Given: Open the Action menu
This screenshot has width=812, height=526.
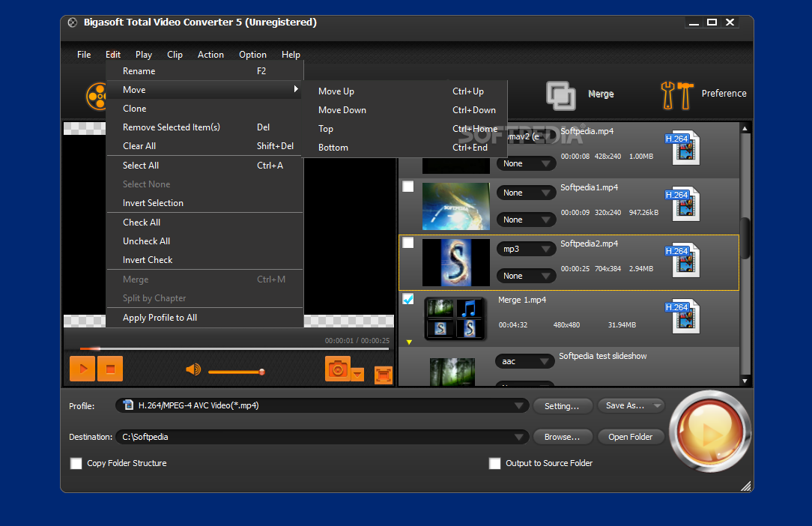Looking at the screenshot, I should 210,55.
